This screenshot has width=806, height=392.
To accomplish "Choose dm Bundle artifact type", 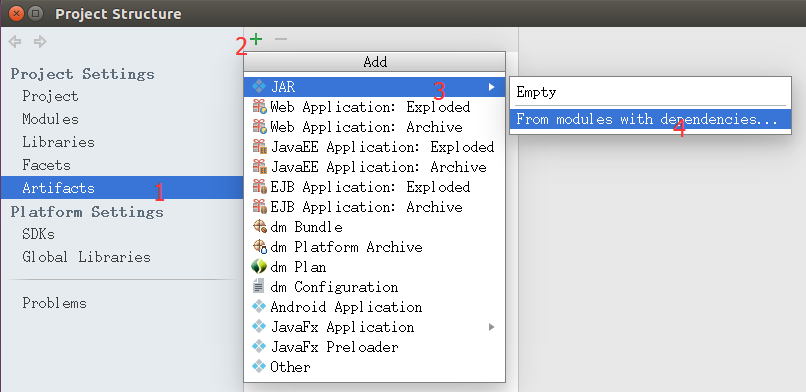I will tap(374, 227).
